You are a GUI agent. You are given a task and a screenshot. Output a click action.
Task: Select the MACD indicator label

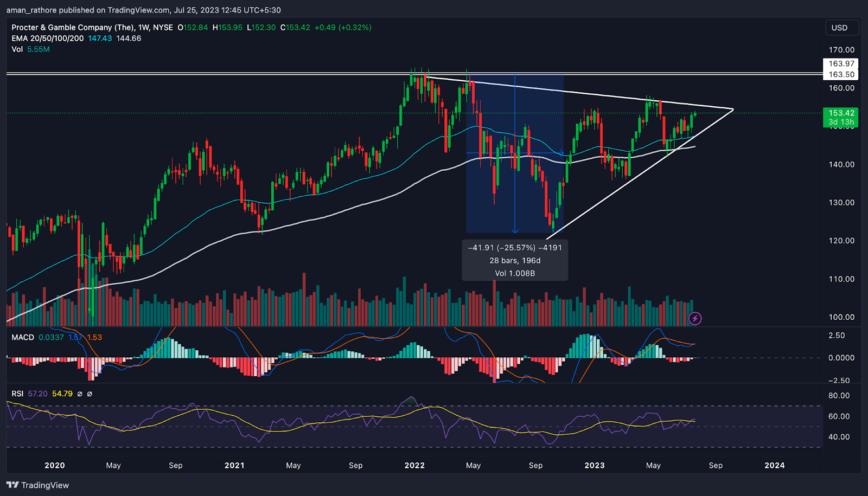pyautogui.click(x=23, y=337)
